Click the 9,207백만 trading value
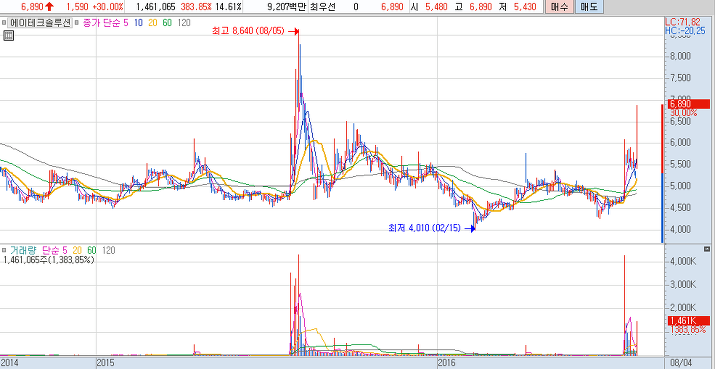Screen dimensions: 715x369 pyautogui.click(x=286, y=7)
